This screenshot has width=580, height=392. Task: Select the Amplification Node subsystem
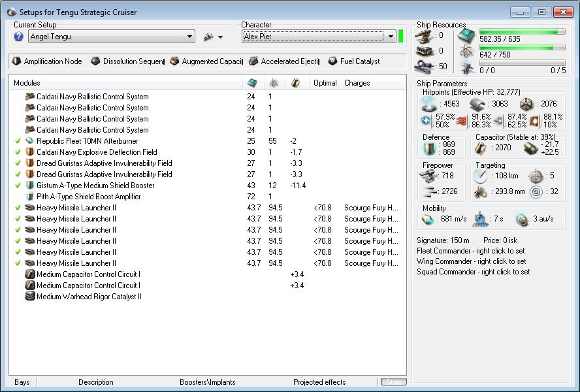point(47,61)
